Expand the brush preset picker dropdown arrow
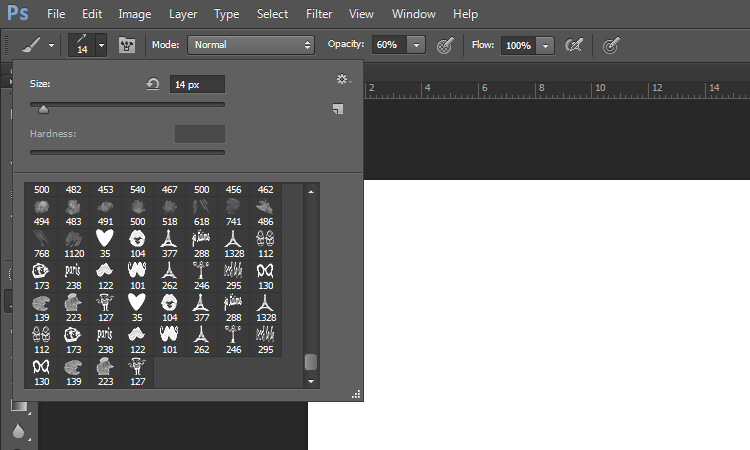 point(101,45)
